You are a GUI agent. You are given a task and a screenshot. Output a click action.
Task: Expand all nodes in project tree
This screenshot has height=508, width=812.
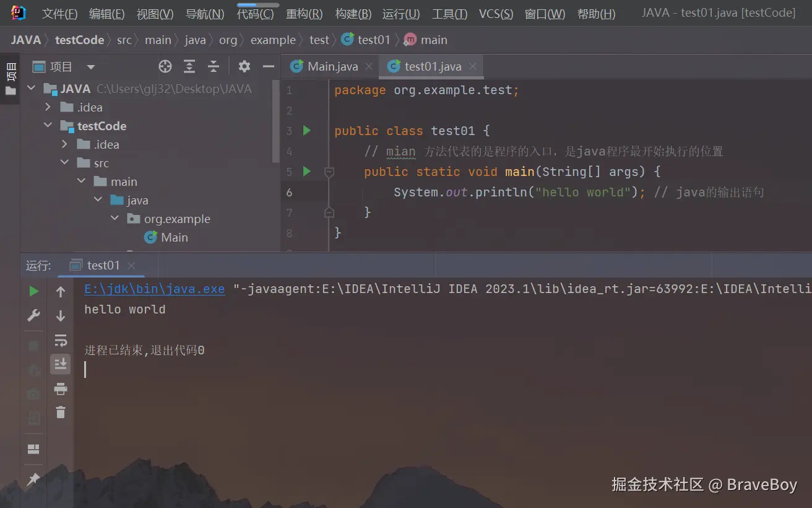click(189, 66)
